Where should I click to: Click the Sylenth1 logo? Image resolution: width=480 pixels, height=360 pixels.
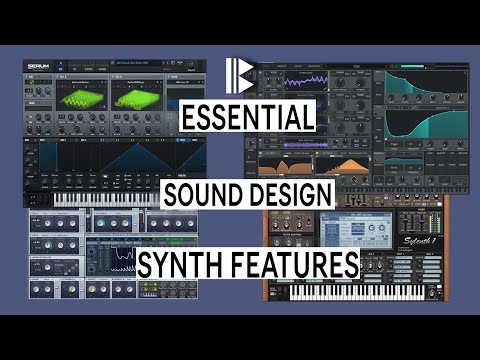point(420,240)
